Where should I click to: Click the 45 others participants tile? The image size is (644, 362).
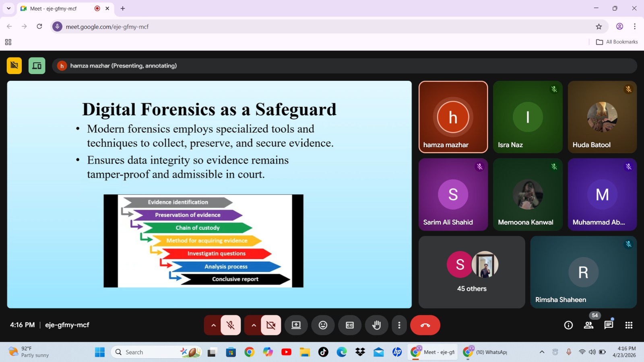point(472,272)
